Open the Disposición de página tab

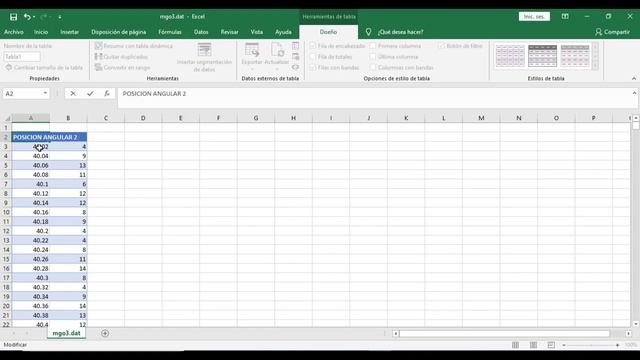[118, 32]
